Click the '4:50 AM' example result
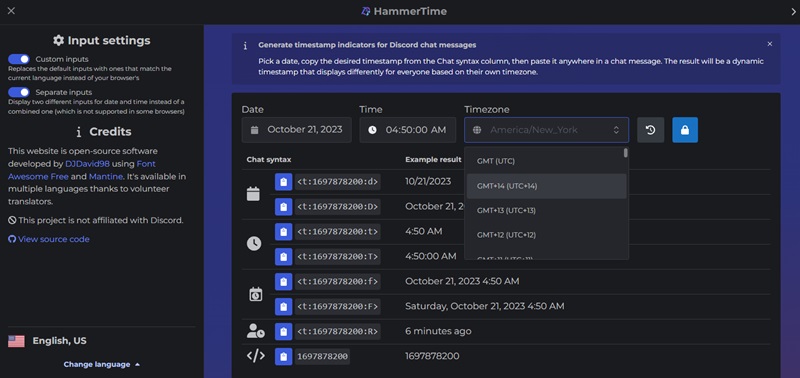The height and width of the screenshot is (378, 800). 423,231
